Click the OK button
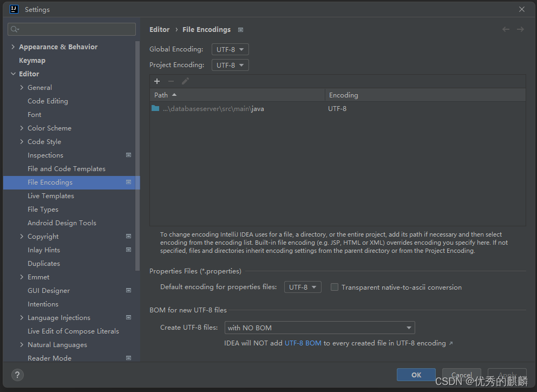The width and height of the screenshot is (537, 392). point(416,375)
